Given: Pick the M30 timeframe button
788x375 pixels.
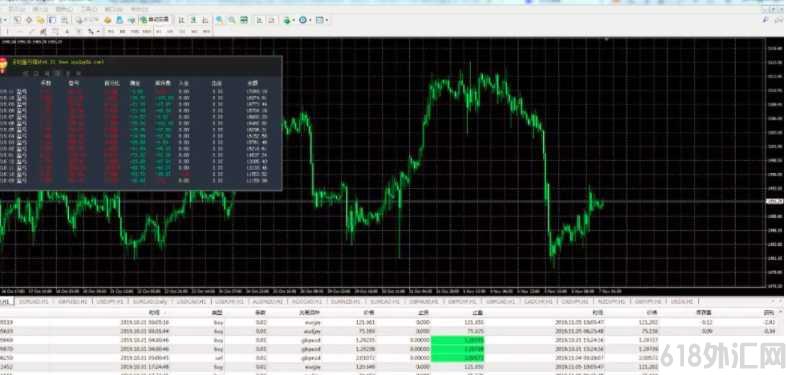Looking at the screenshot, I should 147,31.
